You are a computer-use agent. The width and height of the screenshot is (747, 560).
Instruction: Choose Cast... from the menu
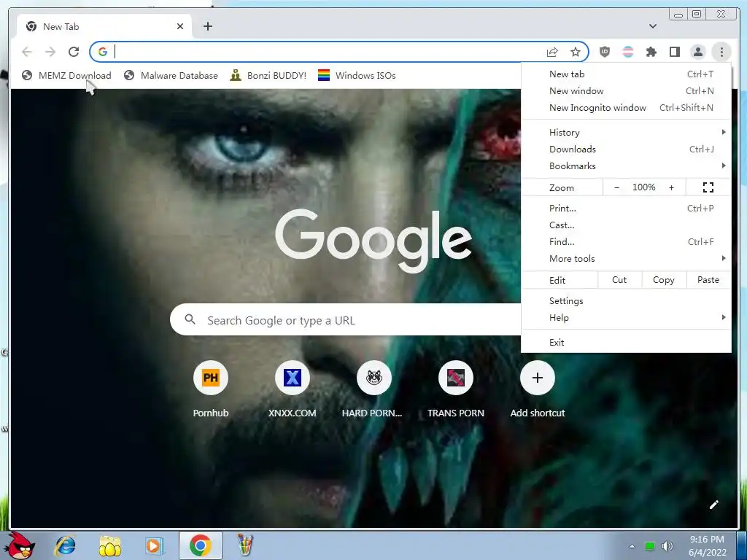626,225
